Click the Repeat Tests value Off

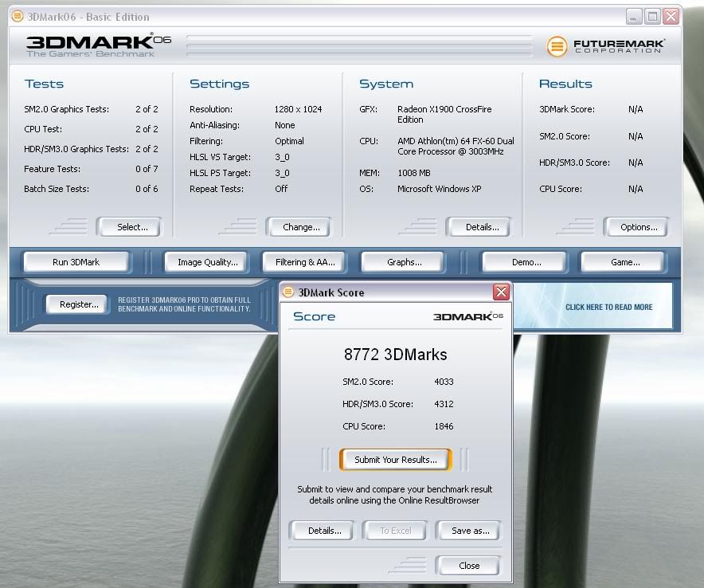pyautogui.click(x=281, y=189)
